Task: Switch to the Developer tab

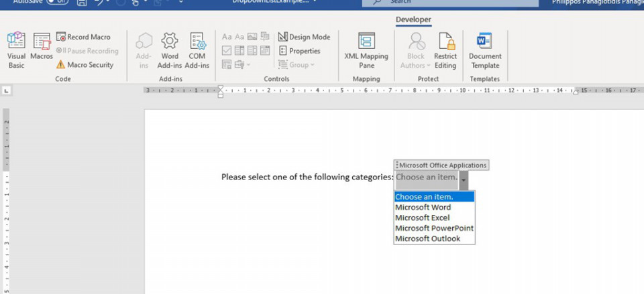Action: [413, 20]
